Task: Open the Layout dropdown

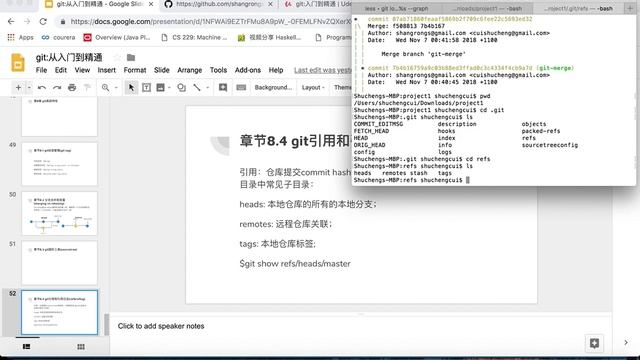Action: [x=313, y=87]
